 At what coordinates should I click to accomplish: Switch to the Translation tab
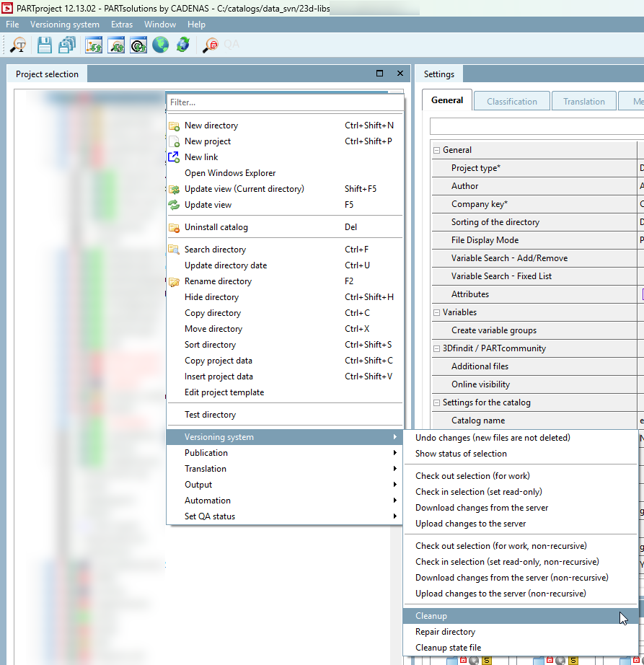pyautogui.click(x=584, y=102)
